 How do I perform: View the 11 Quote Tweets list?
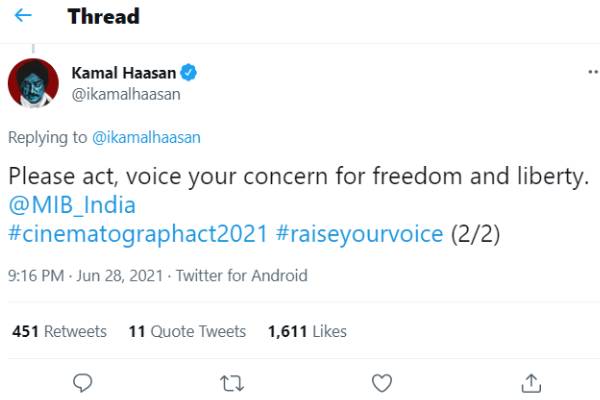pyautogui.click(x=187, y=331)
